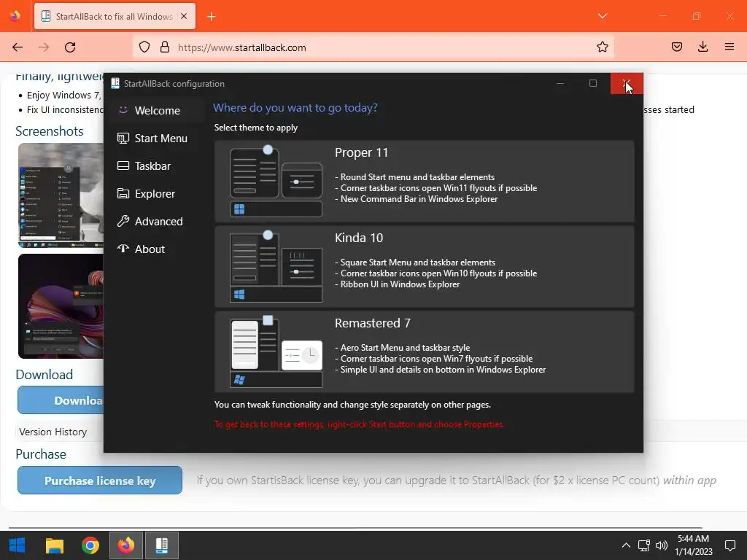Open the Start Menu settings page
This screenshot has height=560, width=747.
(x=154, y=138)
